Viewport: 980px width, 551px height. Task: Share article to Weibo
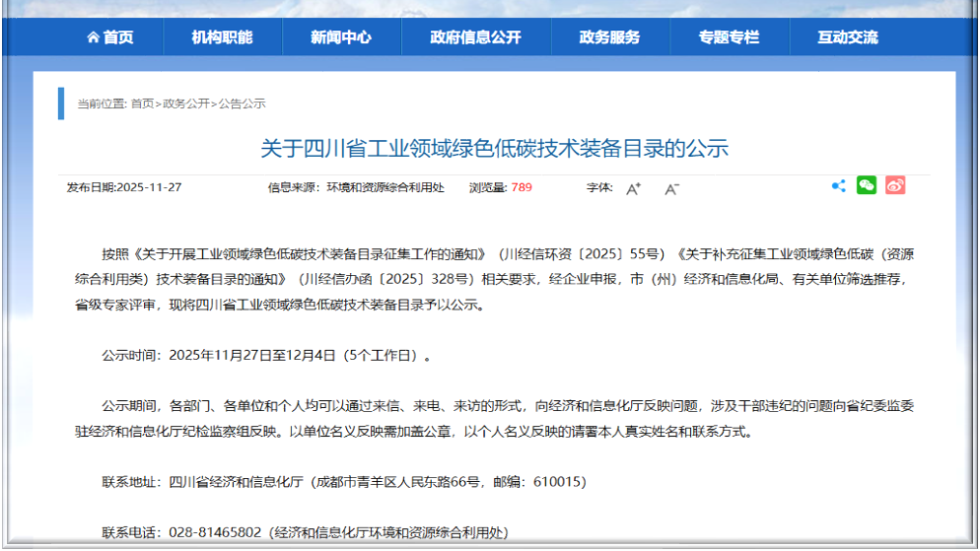(894, 186)
